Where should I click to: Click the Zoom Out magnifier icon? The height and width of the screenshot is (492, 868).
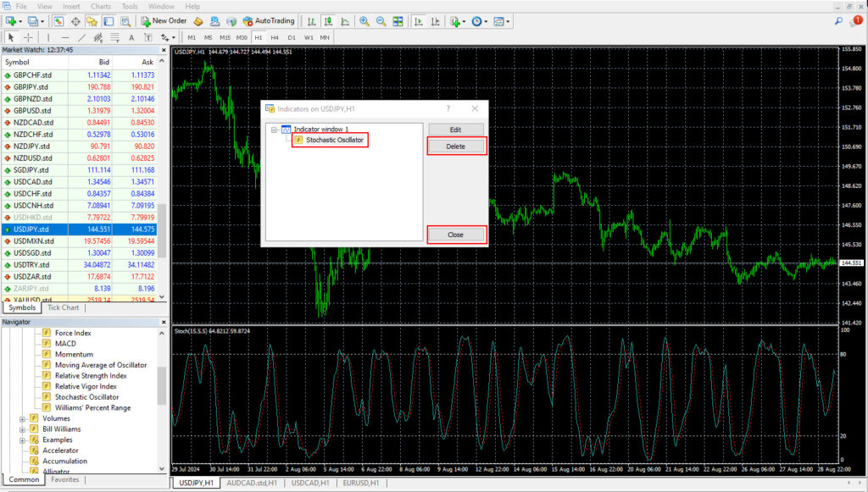tap(381, 21)
